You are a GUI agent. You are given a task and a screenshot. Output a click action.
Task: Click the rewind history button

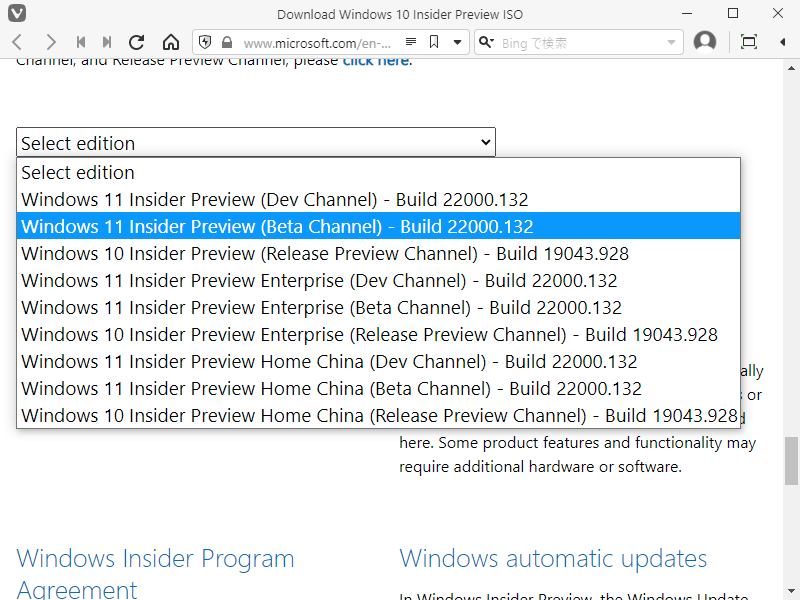(x=81, y=42)
